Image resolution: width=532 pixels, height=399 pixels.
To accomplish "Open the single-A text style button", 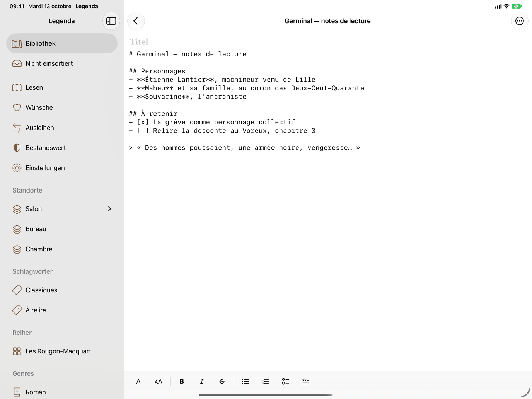I will 138,382.
